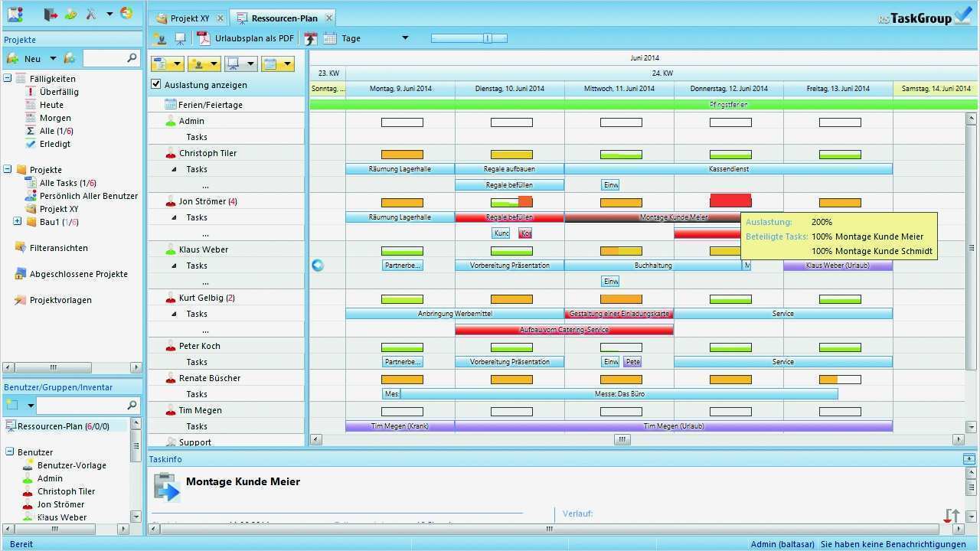Click the Benutzer/Gruppen/Inventar search field

pos(87,405)
